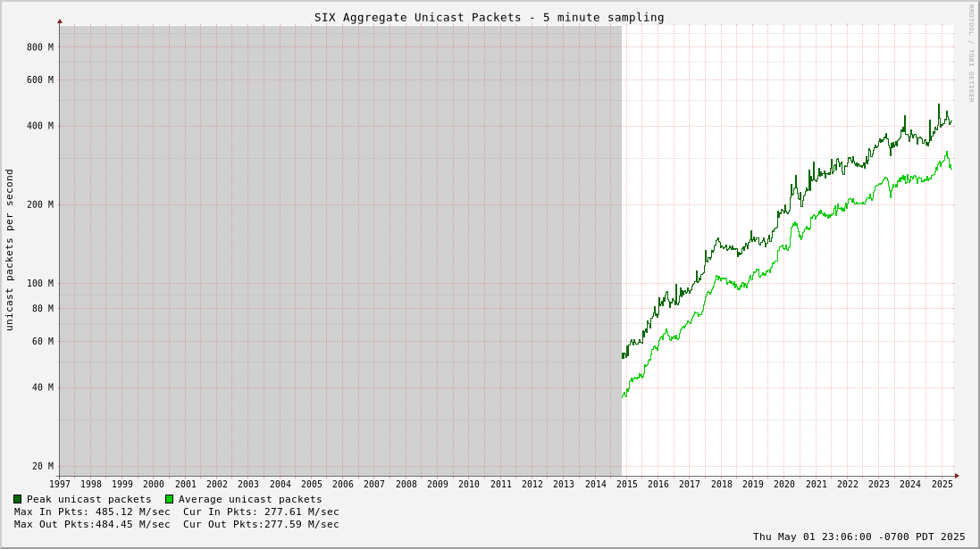This screenshot has width=980, height=549.
Task: Click the 2015 x-axis year label
Action: (x=627, y=484)
